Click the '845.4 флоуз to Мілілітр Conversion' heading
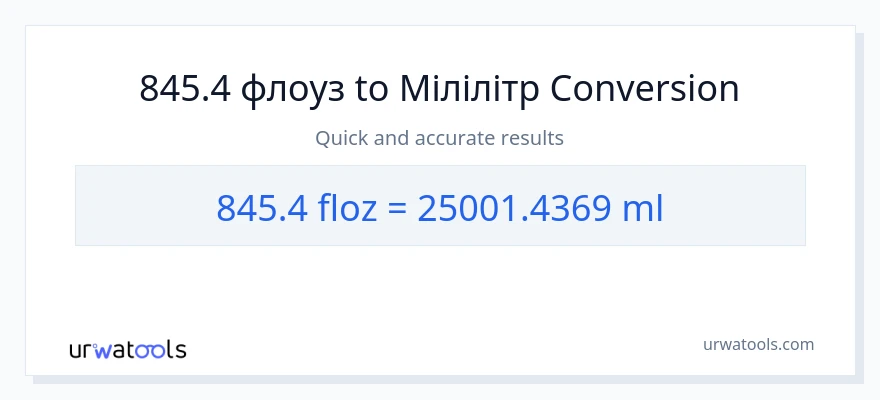The width and height of the screenshot is (880, 400). (440, 89)
